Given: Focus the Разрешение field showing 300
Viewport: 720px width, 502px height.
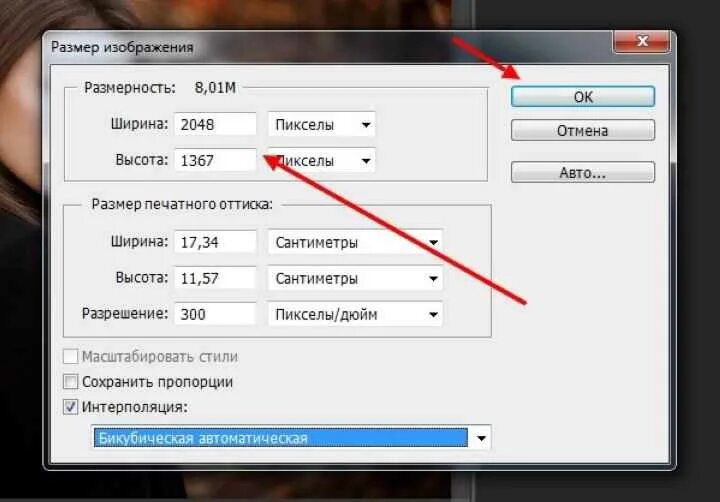Looking at the screenshot, I should [x=215, y=314].
